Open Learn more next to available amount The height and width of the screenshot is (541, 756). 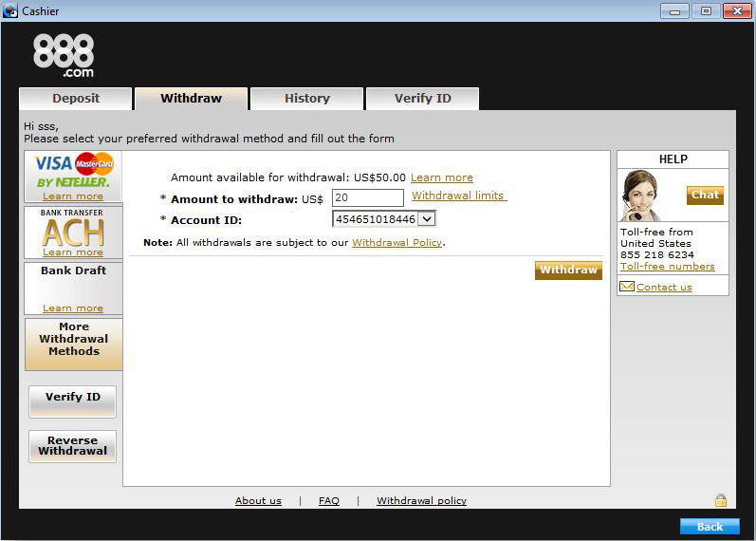(x=442, y=177)
